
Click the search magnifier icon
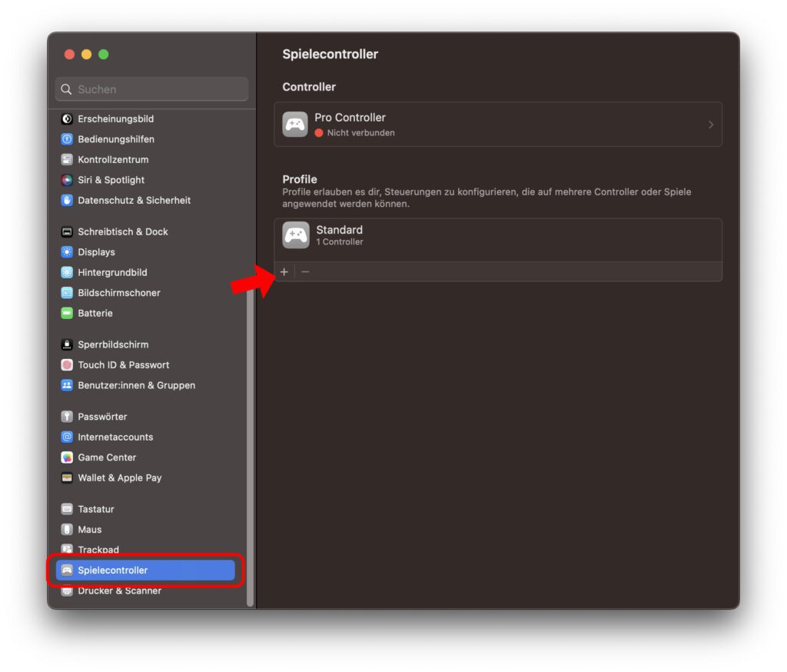pos(66,89)
